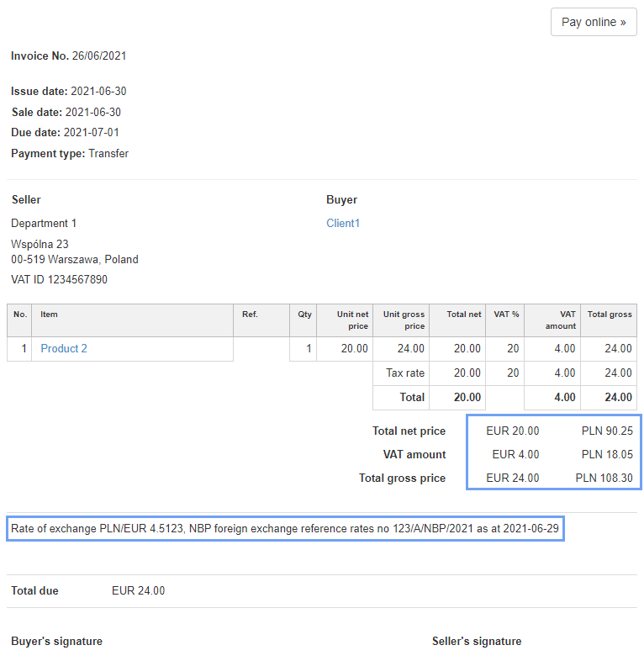644x661 pixels.
Task: Click the Rate of exchange PLN/EUR note
Action: (285, 529)
